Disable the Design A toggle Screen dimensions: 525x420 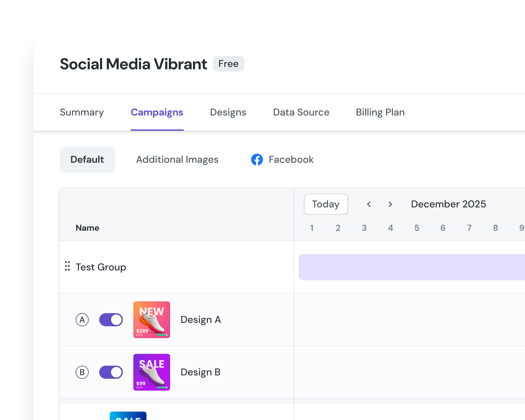point(111,320)
